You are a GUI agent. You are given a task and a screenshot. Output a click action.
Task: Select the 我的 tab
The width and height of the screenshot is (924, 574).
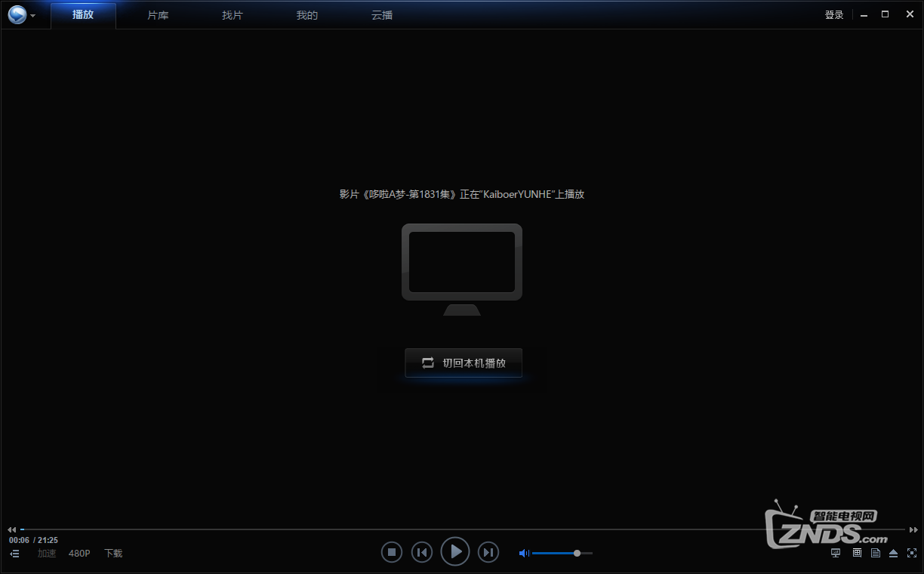(x=307, y=15)
